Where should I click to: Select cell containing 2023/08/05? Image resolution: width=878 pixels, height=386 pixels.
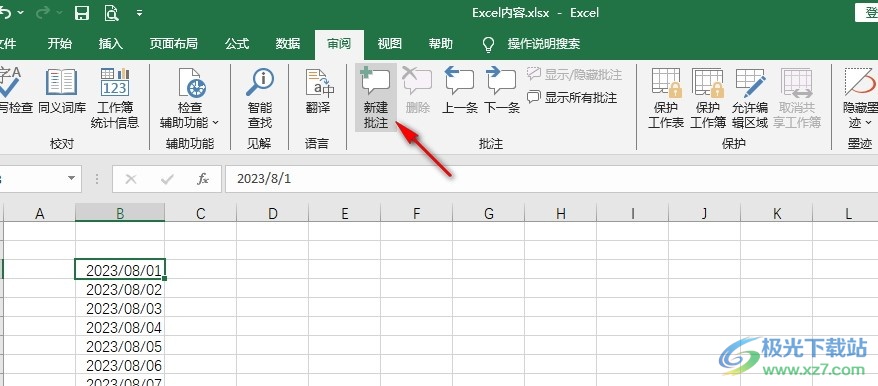tap(120, 346)
